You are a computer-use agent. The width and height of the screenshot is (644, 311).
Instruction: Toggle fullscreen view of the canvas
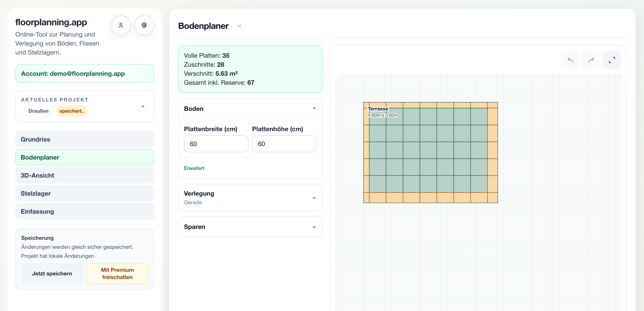click(x=612, y=60)
